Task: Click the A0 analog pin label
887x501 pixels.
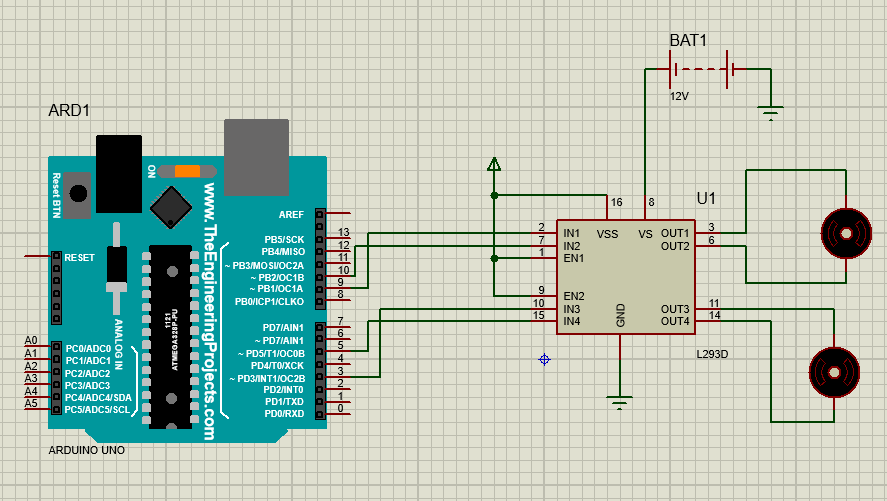Action: [x=31, y=340]
